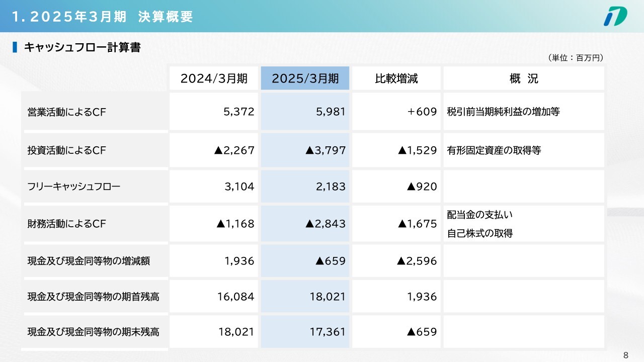Select the '財務活動によるCF' row label
The image size is (644, 362).
coord(66,224)
